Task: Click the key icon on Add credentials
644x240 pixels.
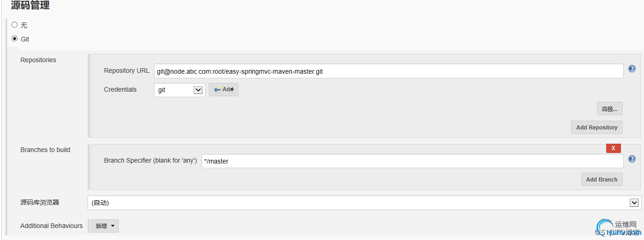Action: [x=218, y=90]
